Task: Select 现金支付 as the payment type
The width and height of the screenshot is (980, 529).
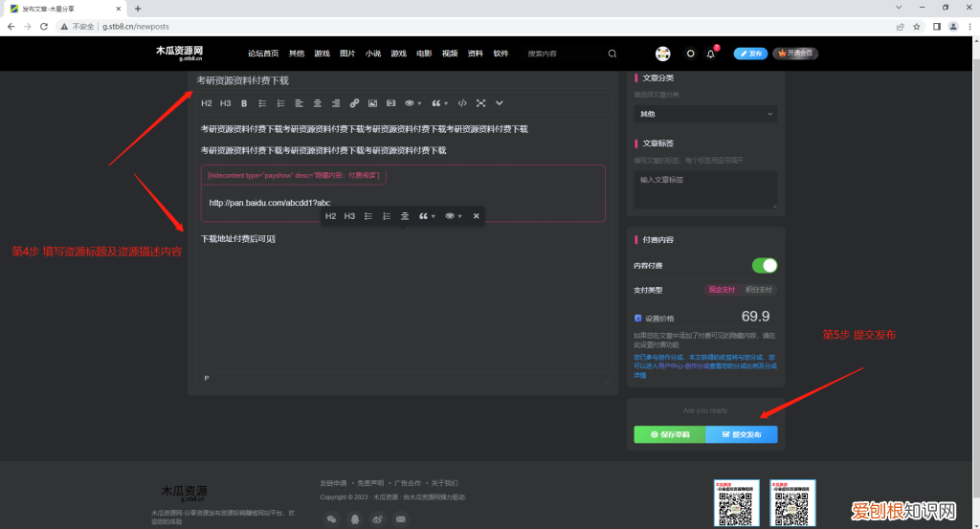Action: [x=723, y=289]
